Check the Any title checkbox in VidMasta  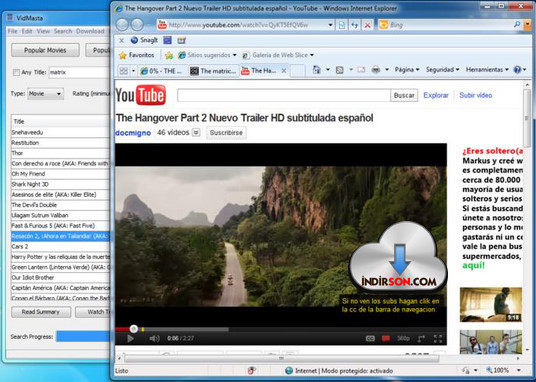coord(16,73)
